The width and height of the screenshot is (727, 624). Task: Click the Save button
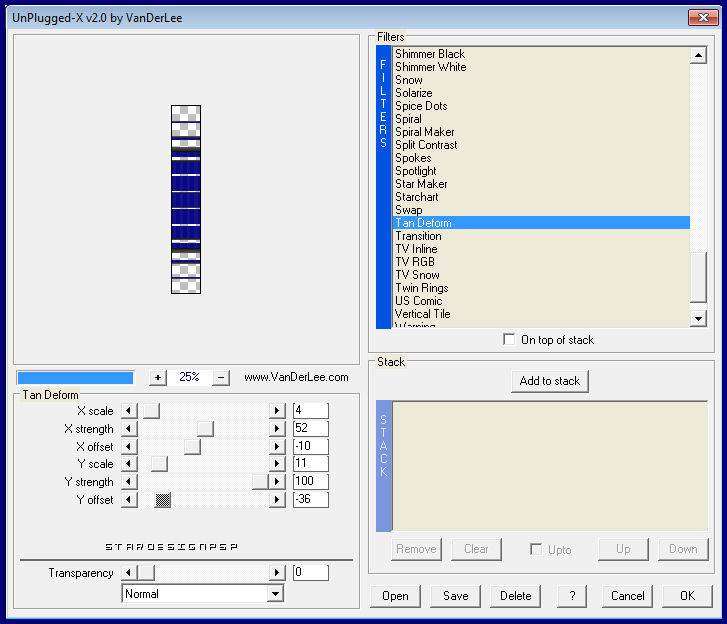[455, 596]
